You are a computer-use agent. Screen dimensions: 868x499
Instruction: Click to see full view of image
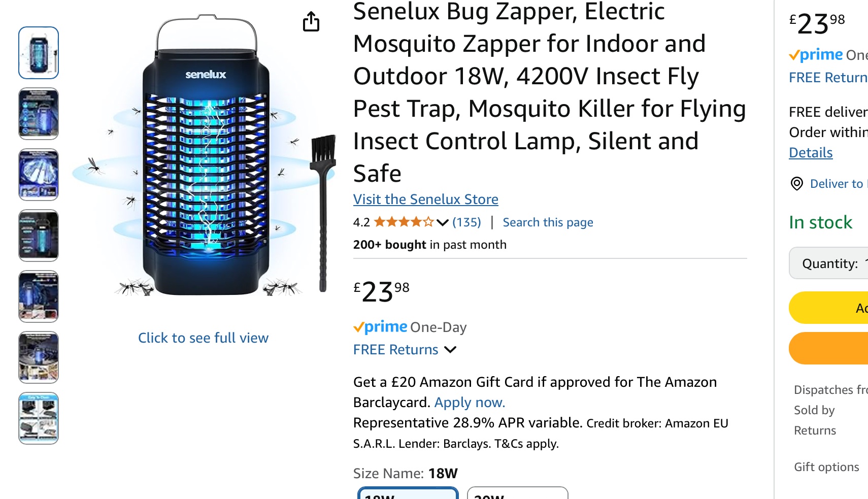(x=203, y=338)
